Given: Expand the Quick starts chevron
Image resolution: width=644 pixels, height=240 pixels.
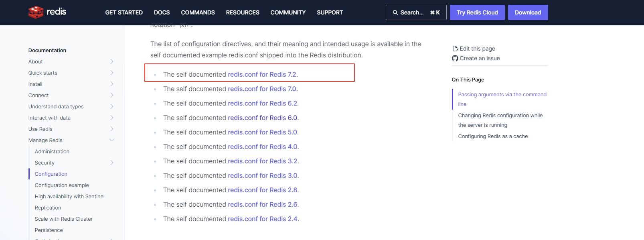Looking at the screenshot, I should click(x=112, y=73).
